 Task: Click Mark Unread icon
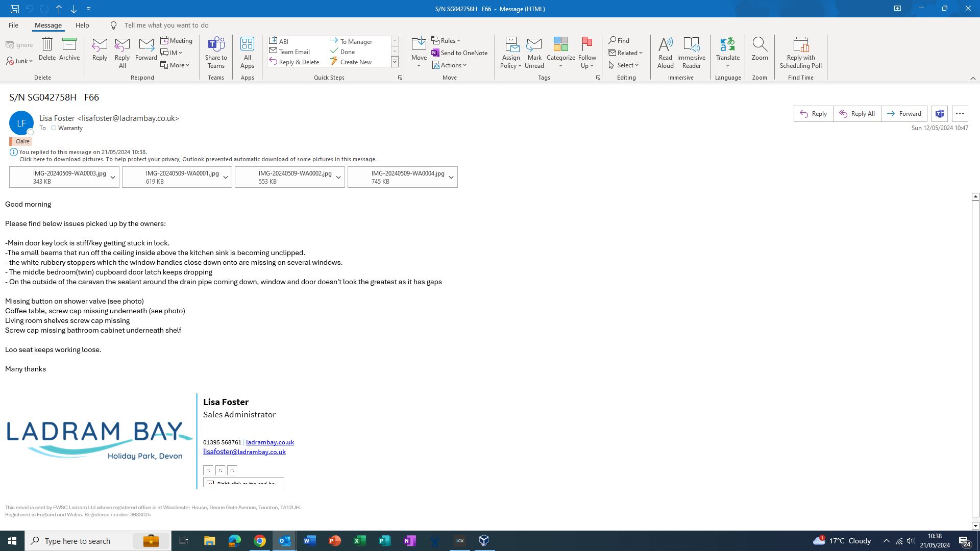tap(534, 52)
